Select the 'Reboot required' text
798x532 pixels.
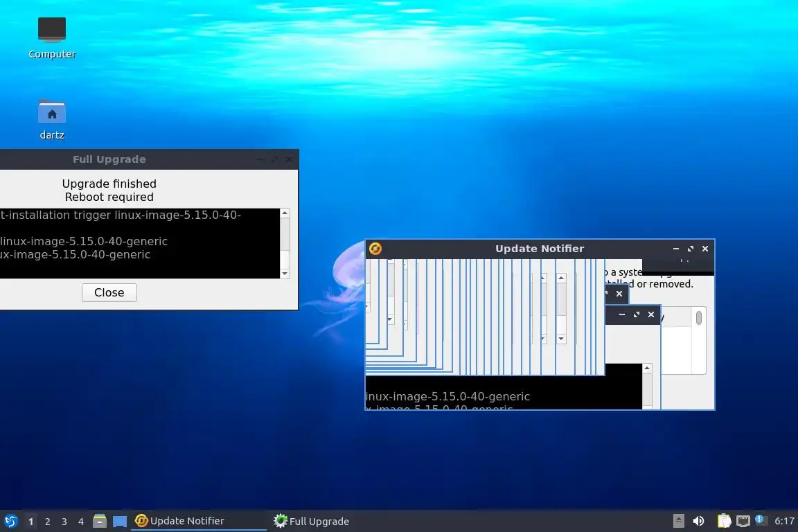[109, 197]
